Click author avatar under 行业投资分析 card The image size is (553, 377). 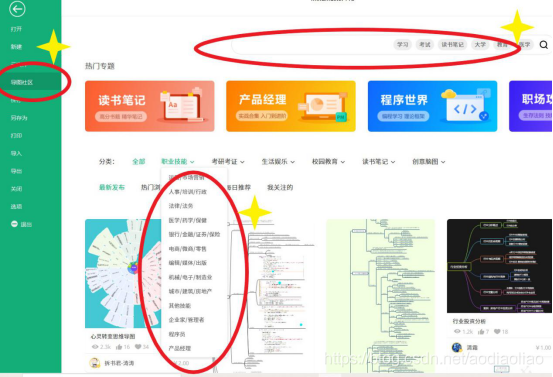457,347
